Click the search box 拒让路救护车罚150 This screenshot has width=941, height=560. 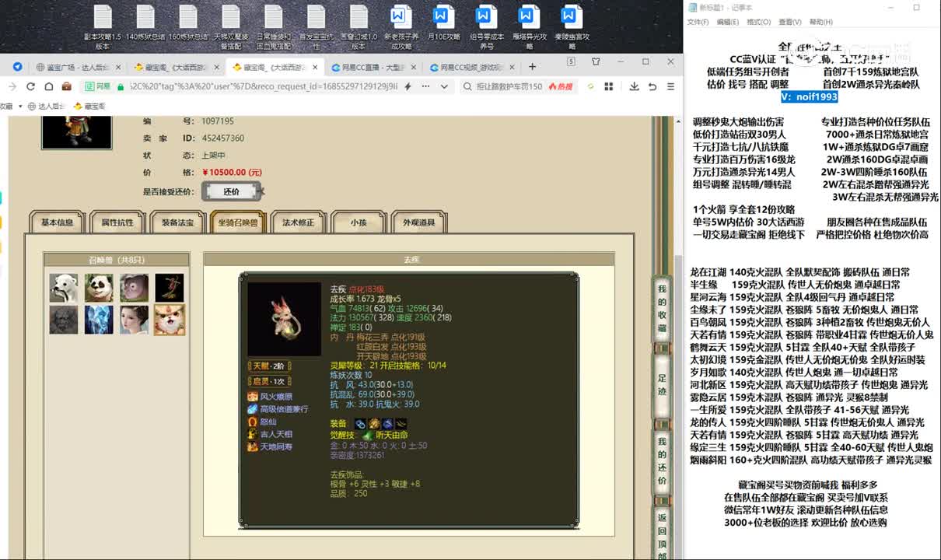[509, 86]
